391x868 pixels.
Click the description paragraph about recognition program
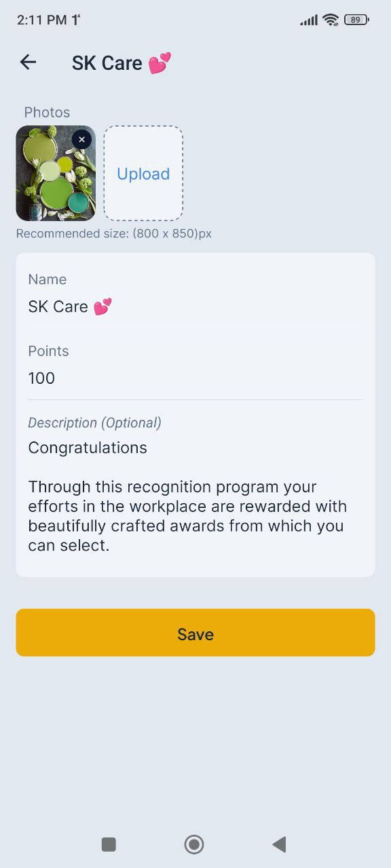[x=187, y=516]
